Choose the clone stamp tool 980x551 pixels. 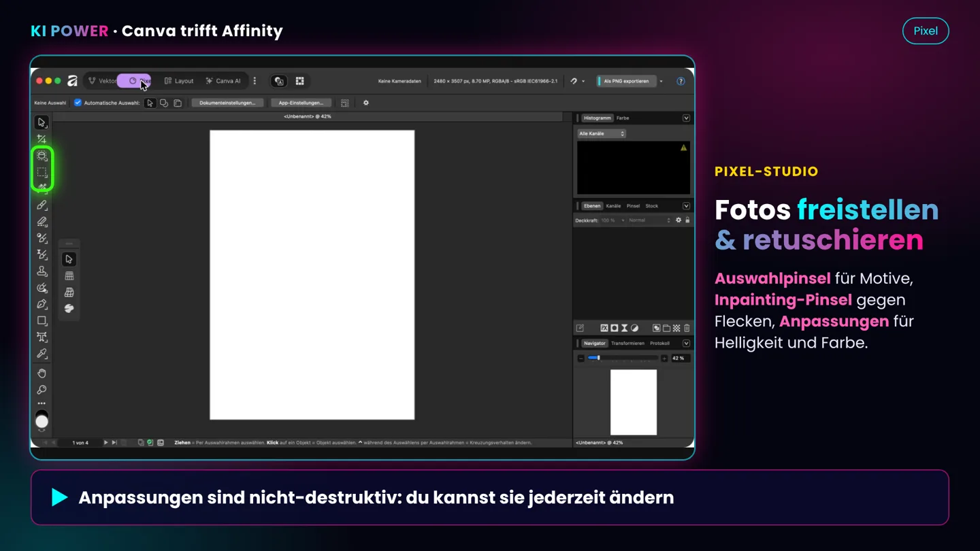[x=42, y=271]
